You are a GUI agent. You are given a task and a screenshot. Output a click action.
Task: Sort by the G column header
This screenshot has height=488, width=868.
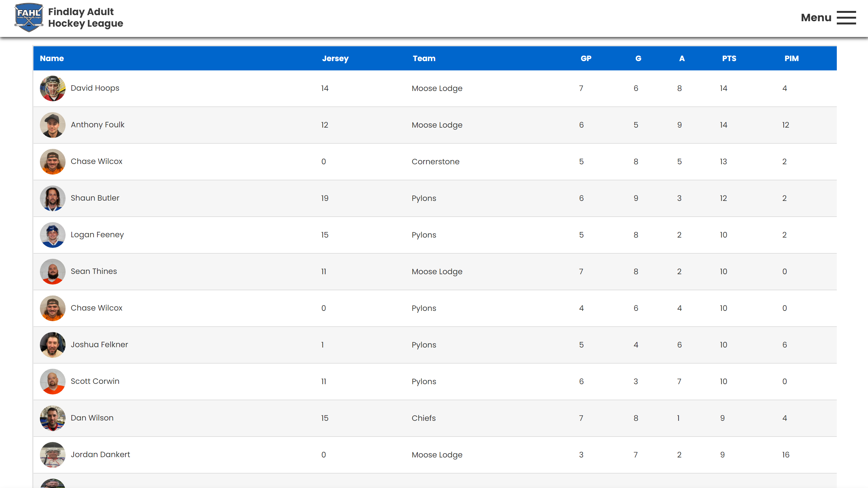(x=638, y=58)
